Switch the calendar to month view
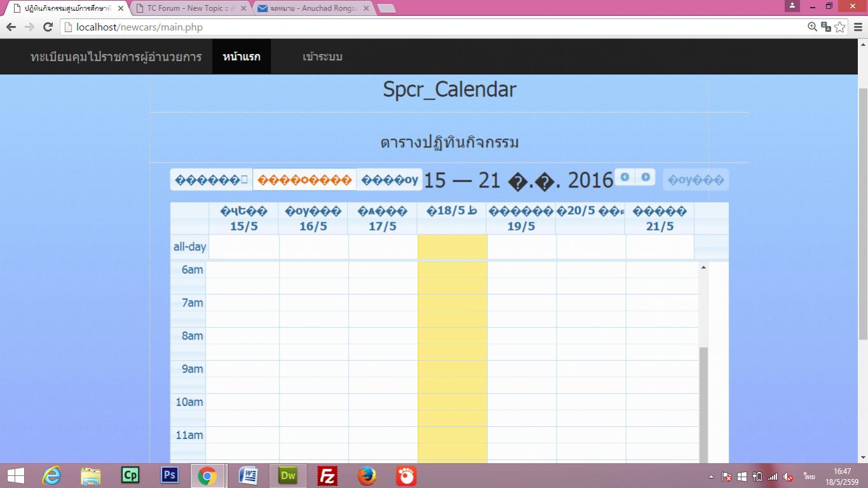 coord(210,179)
